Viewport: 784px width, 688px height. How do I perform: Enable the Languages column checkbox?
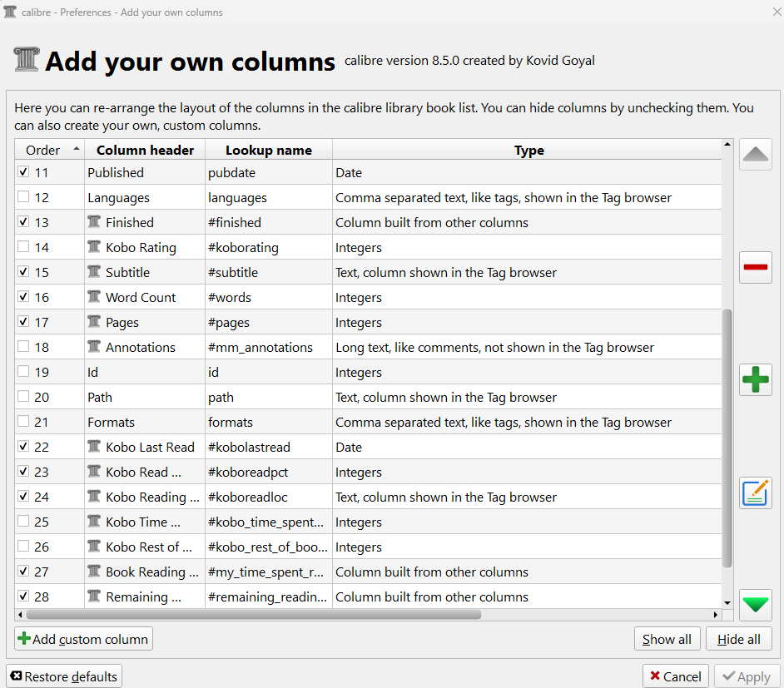click(x=23, y=197)
